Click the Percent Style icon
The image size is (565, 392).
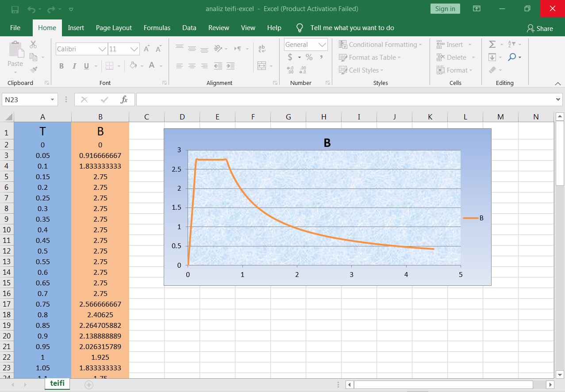[x=309, y=57]
